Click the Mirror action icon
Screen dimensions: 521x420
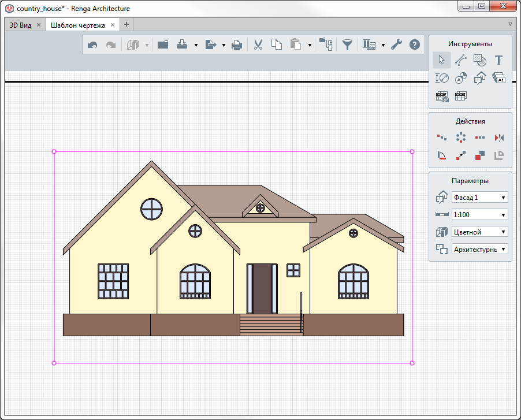[x=499, y=137]
